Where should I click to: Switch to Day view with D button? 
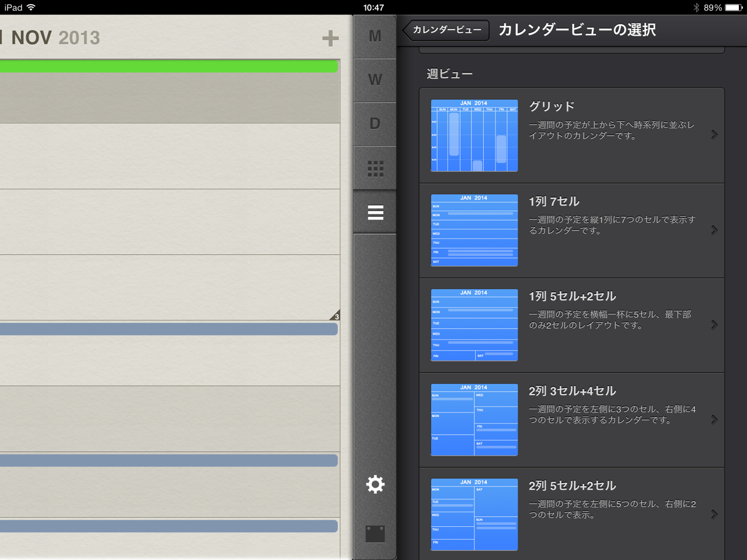375,124
